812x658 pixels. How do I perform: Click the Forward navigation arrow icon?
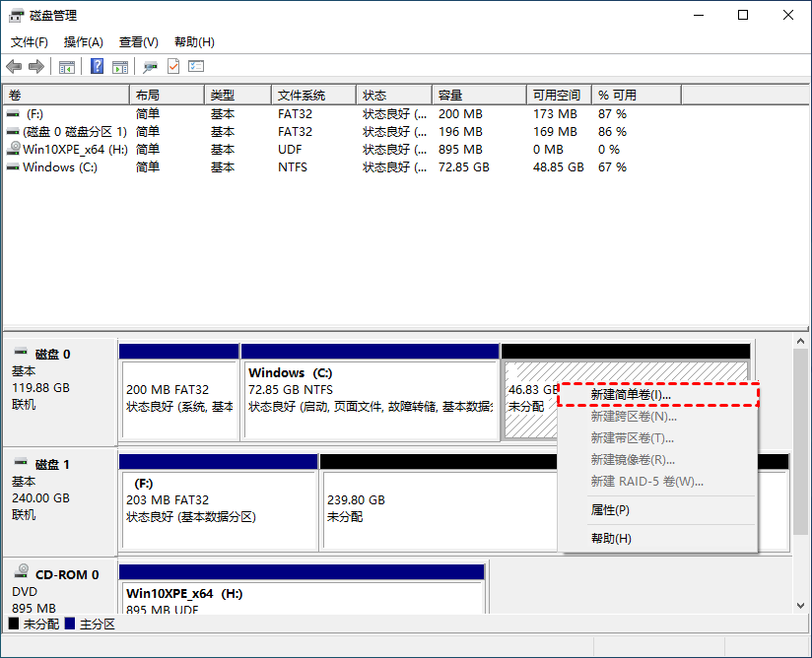[x=35, y=66]
